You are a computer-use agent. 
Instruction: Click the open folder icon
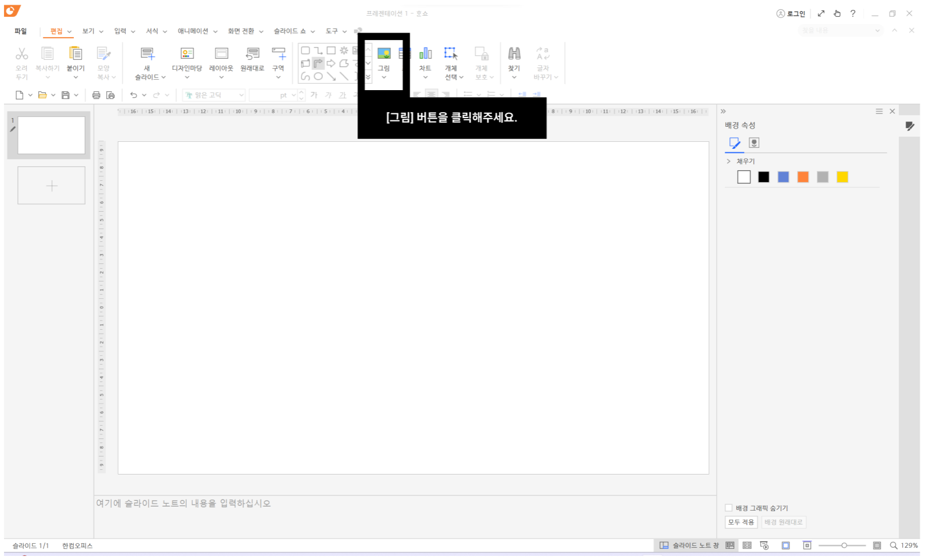tap(42, 95)
